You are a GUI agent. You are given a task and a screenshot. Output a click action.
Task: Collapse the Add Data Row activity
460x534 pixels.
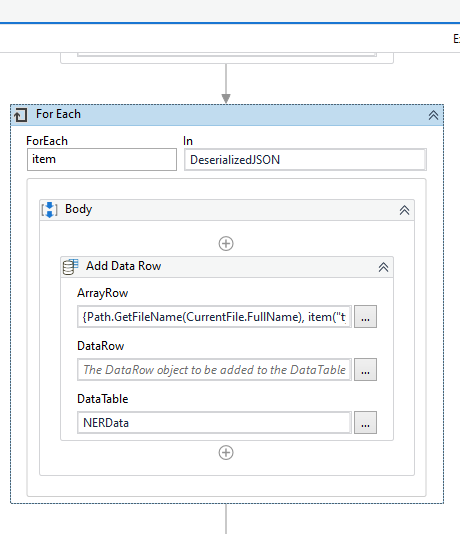[383, 267]
